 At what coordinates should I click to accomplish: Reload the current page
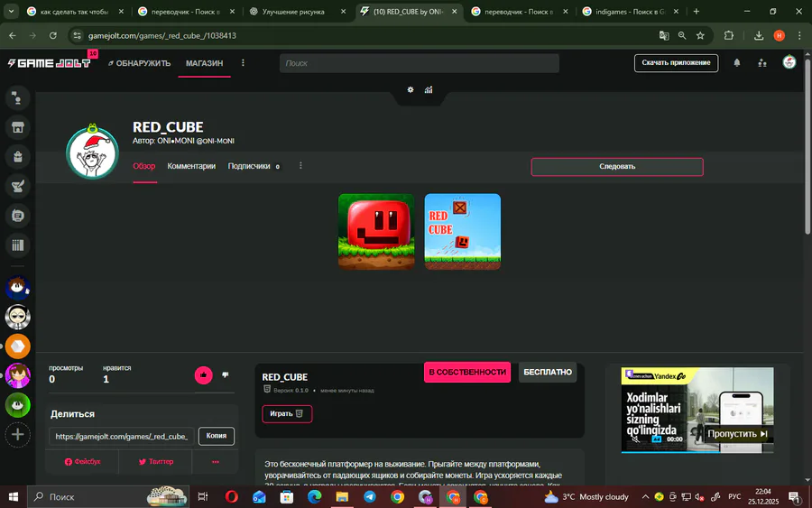53,36
